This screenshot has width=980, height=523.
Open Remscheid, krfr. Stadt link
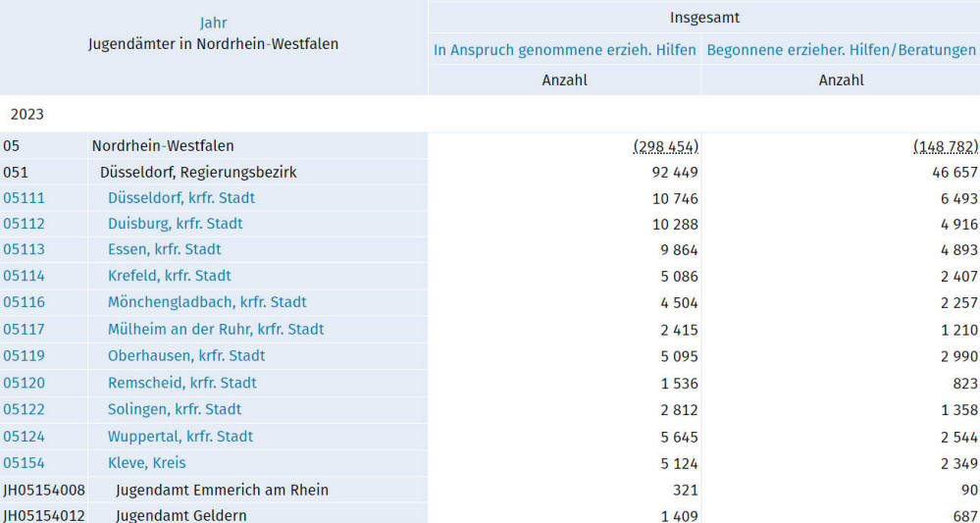(x=181, y=383)
